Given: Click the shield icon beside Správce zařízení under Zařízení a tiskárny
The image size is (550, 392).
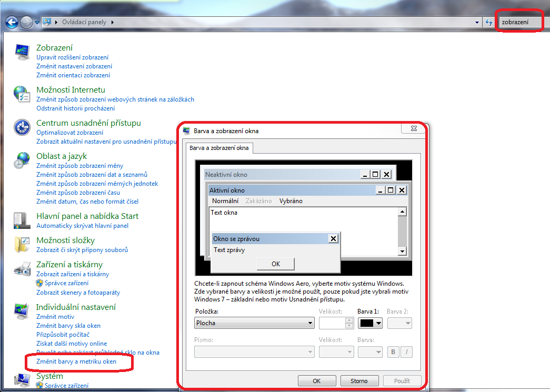Looking at the screenshot, I should point(39,283).
